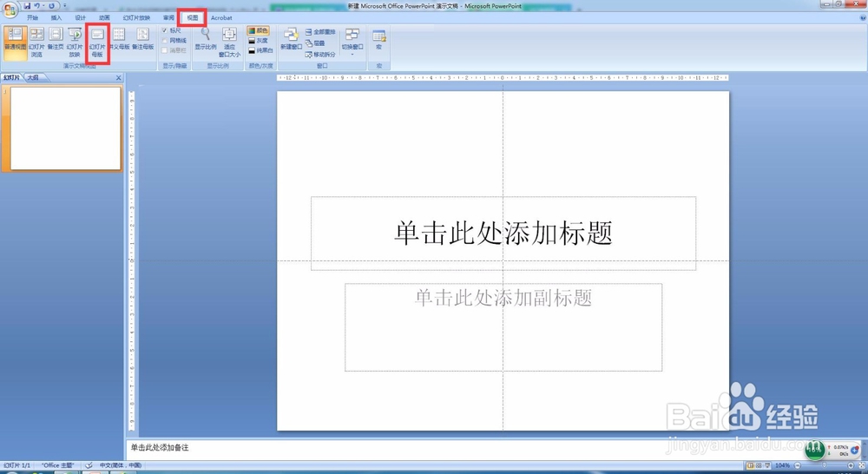Click the spell check icon in status bar

point(88,465)
